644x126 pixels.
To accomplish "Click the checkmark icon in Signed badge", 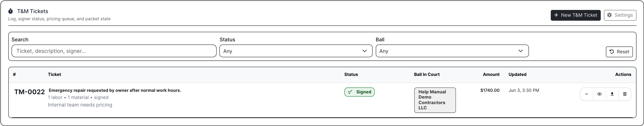I will 350,92.
